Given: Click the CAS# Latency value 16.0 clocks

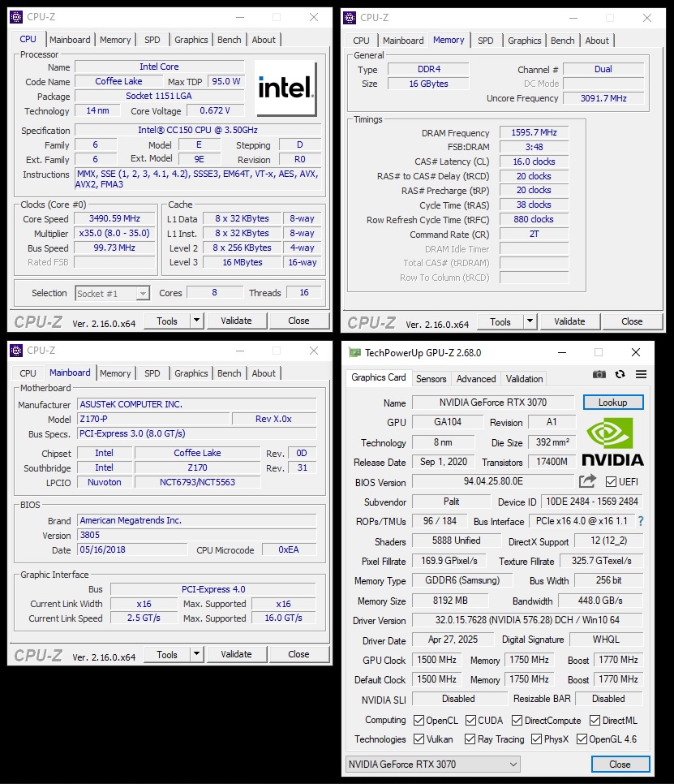Looking at the screenshot, I should click(534, 162).
